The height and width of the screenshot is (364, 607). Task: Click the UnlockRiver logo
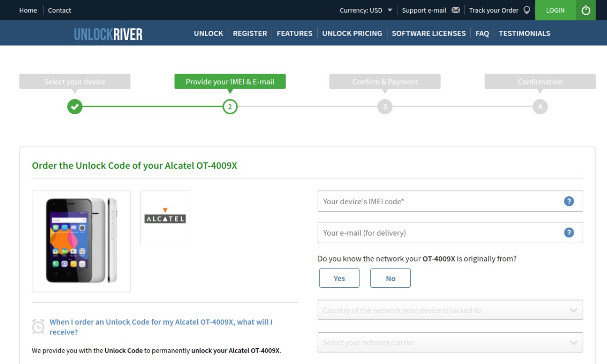[x=108, y=34]
